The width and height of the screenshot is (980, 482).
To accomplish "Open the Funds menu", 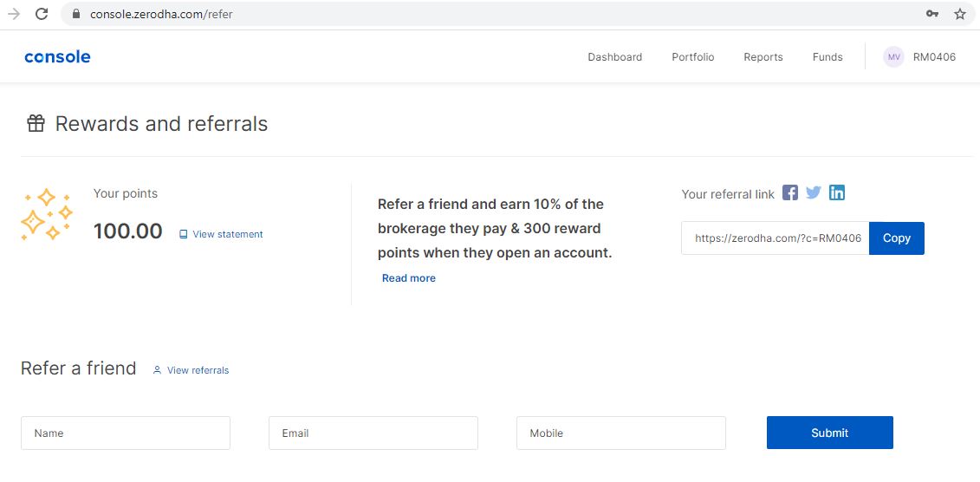I will click(x=827, y=57).
